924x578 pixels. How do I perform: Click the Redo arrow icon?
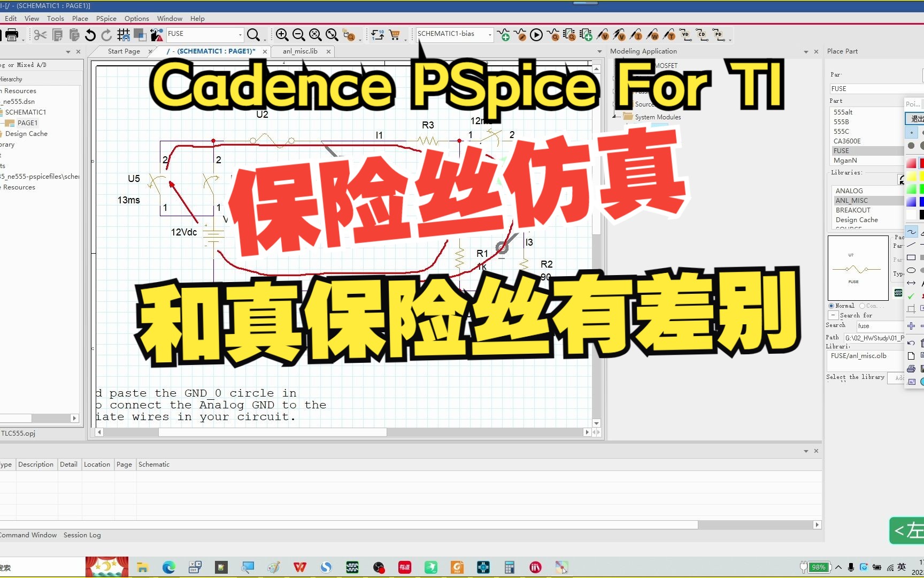[106, 35]
